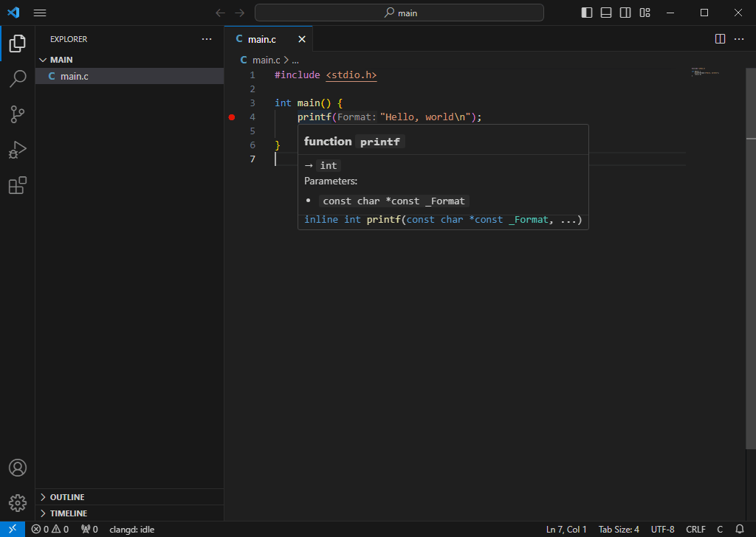Screen dimensions: 756x537
Task: Click 'const char *const _Format' parameter in hover
Action: tap(394, 201)
